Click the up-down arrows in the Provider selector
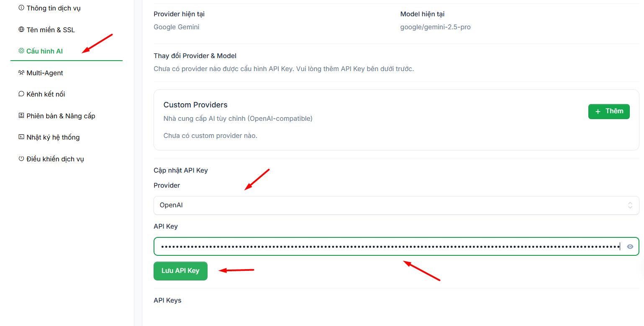 pos(630,205)
